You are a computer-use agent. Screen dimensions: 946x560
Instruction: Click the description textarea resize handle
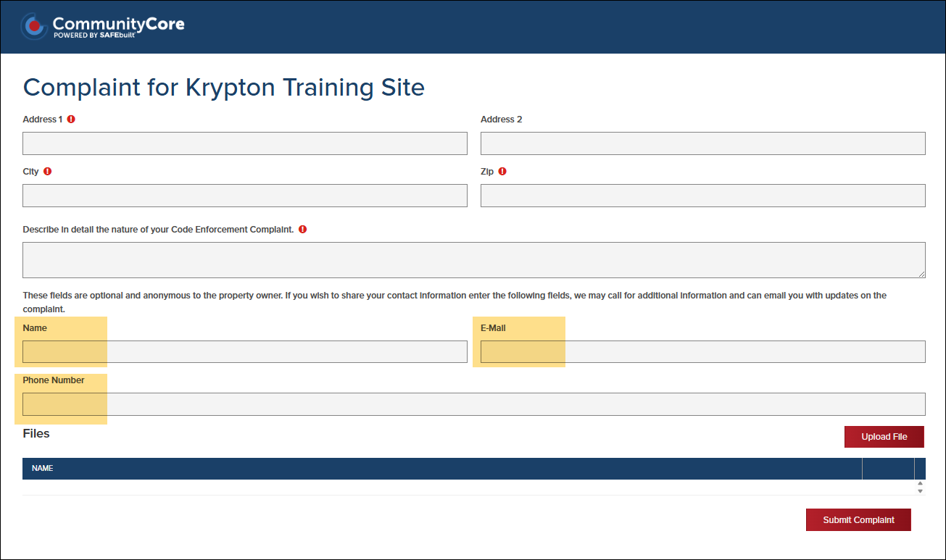[x=921, y=274]
